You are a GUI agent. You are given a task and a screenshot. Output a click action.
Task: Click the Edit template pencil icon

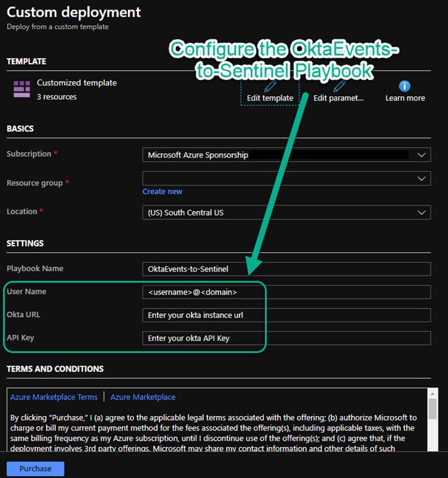(x=270, y=86)
